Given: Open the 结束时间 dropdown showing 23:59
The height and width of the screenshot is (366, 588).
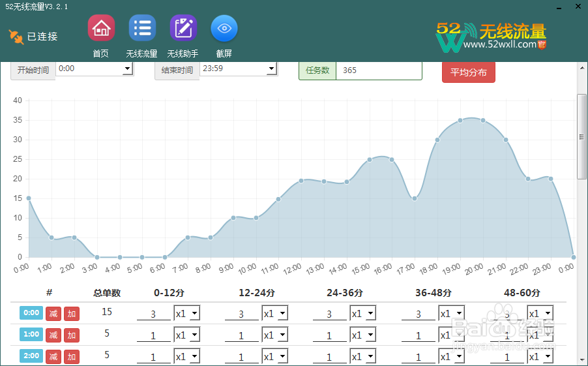Looking at the screenshot, I should (239, 69).
